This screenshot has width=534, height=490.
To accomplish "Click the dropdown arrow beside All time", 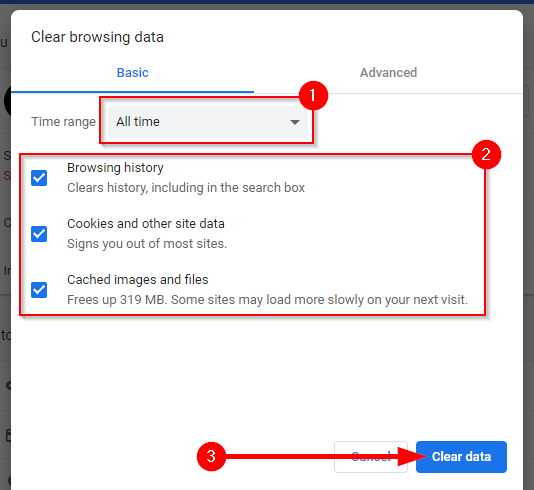I will (x=295, y=122).
